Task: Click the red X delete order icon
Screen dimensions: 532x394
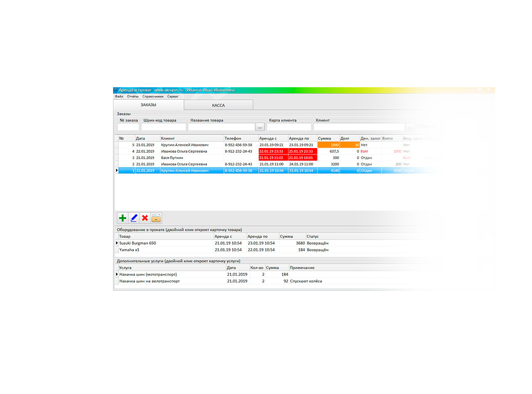Action: 145,218
